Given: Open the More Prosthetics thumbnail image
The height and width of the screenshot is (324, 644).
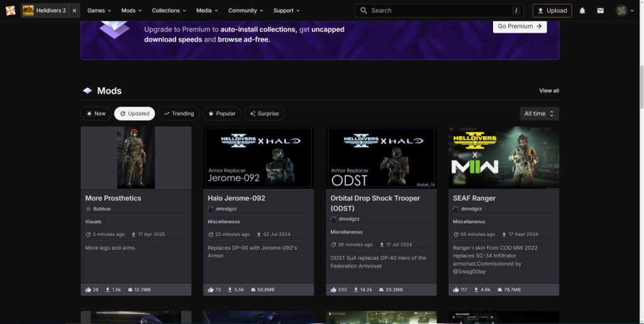Looking at the screenshot, I should [x=136, y=158].
